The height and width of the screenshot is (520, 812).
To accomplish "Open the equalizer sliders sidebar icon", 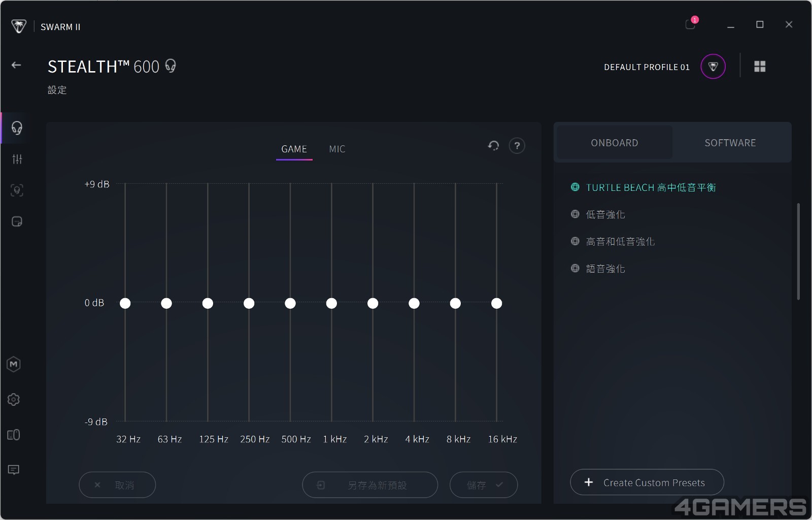I will [x=17, y=159].
